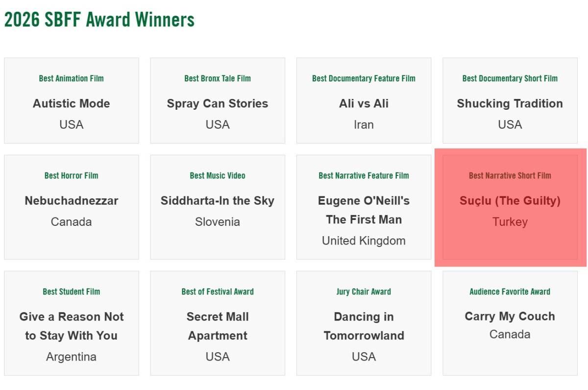Open the Spray Can Stories card
Viewport: 588px width, 390px height.
coord(217,103)
